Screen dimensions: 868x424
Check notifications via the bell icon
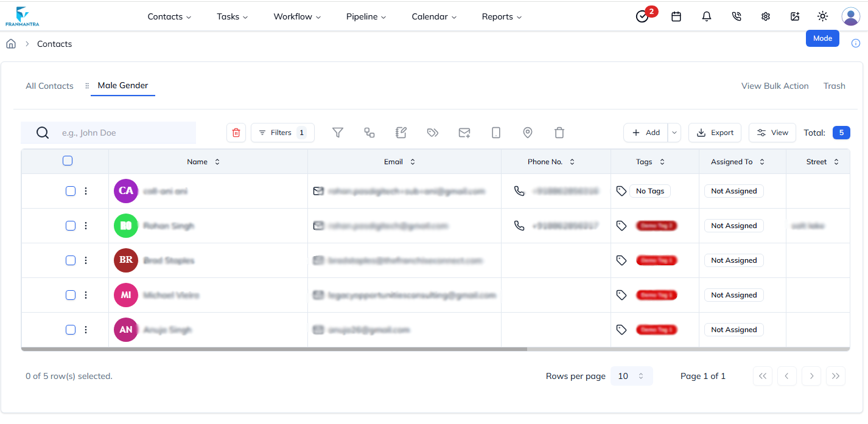[706, 16]
